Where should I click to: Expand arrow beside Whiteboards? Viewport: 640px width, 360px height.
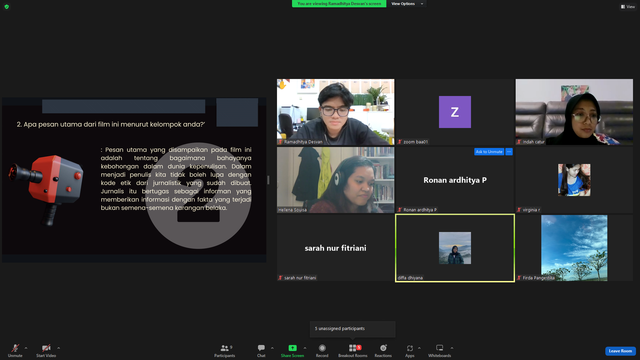(452, 348)
